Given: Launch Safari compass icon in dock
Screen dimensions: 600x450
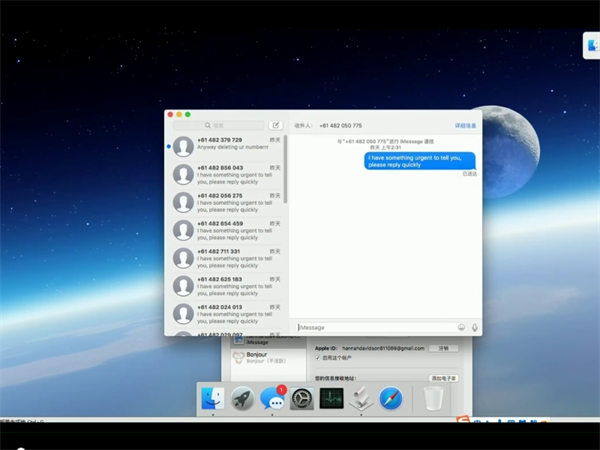Looking at the screenshot, I should pyautogui.click(x=390, y=399).
